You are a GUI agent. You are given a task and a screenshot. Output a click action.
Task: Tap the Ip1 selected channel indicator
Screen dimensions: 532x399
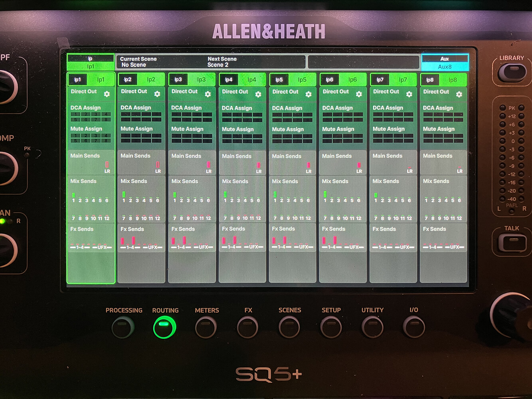click(91, 63)
